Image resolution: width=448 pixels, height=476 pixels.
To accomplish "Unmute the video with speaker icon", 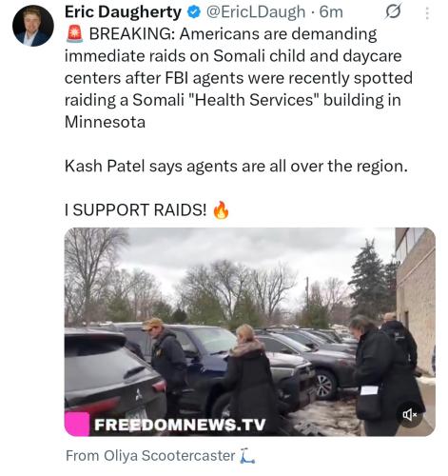I will [409, 414].
